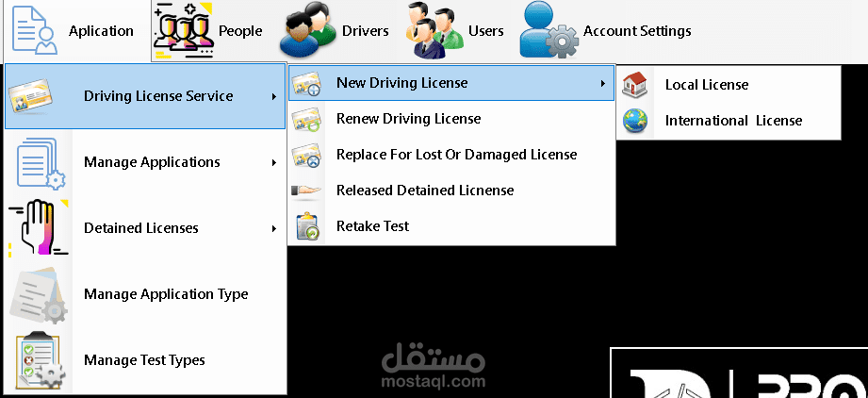Click the Local License house icon
868x398 pixels.
[634, 85]
